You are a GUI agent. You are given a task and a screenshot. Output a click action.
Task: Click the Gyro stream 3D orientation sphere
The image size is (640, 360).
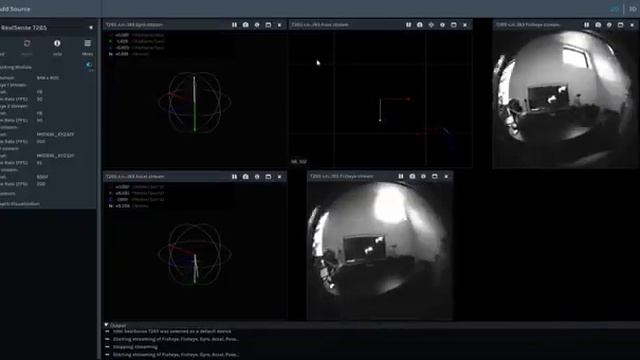pos(195,102)
